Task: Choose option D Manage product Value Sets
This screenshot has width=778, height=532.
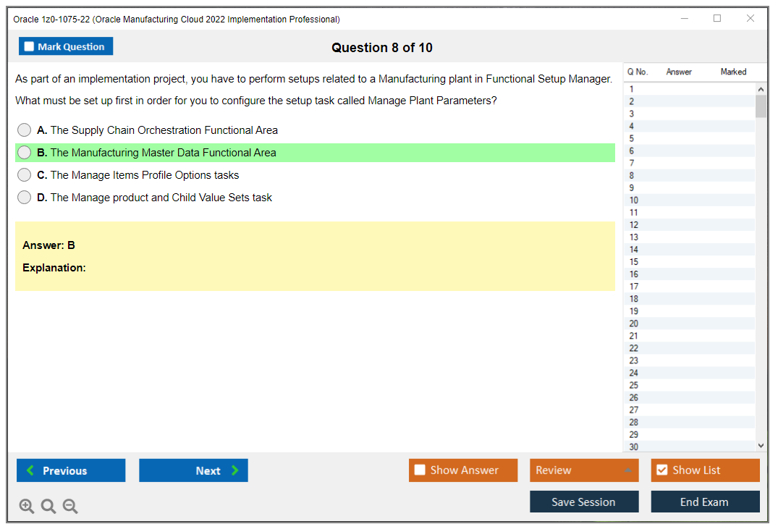Action: pos(25,198)
